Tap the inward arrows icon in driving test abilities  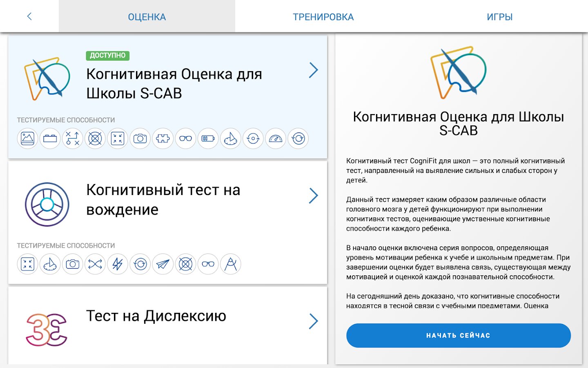click(27, 264)
